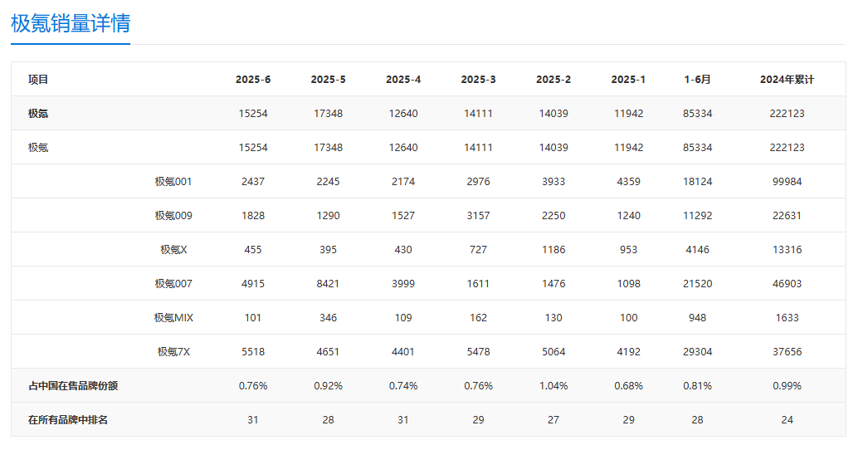Click the 2025-3 column header
The width and height of the screenshot is (868, 450).
tap(478, 79)
